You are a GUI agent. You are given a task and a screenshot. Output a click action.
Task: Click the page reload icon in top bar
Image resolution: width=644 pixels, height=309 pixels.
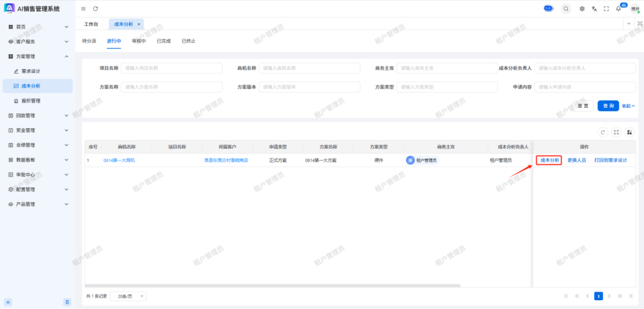96,9
